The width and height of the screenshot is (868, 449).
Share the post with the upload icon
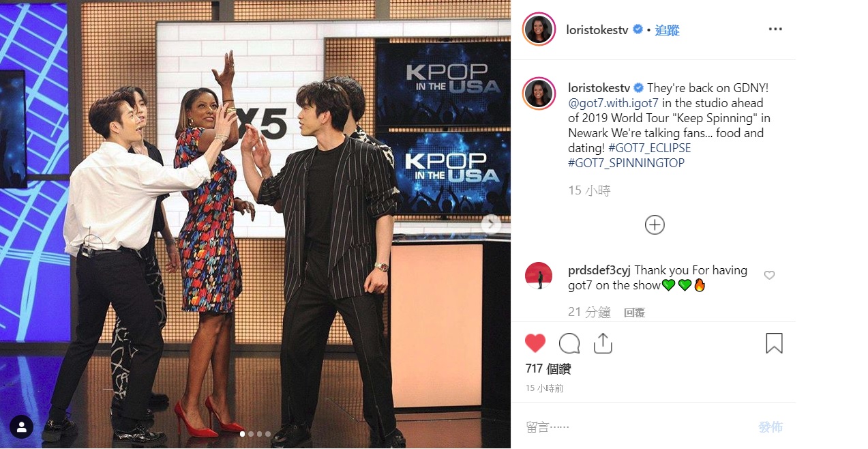tap(603, 343)
